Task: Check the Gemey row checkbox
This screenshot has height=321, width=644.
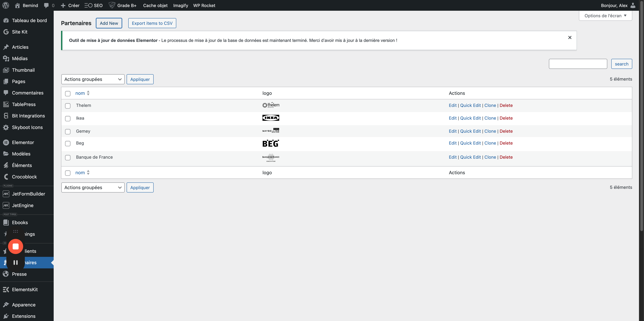Action: click(x=68, y=131)
